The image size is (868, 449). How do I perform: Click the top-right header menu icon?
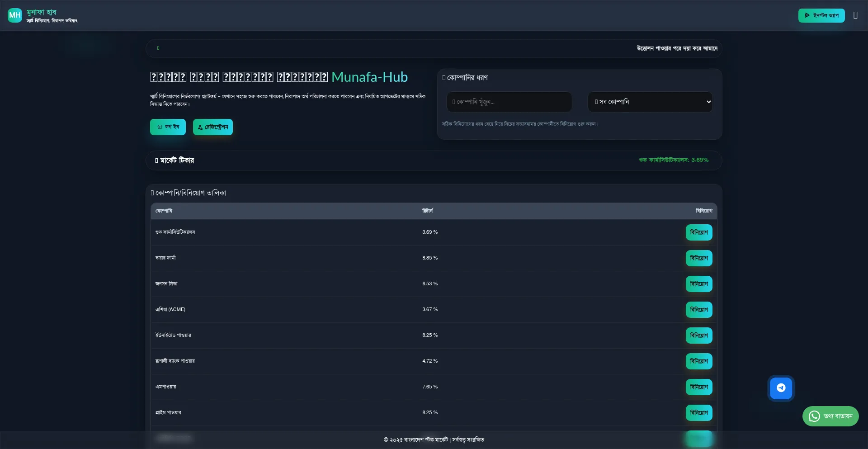tap(855, 15)
